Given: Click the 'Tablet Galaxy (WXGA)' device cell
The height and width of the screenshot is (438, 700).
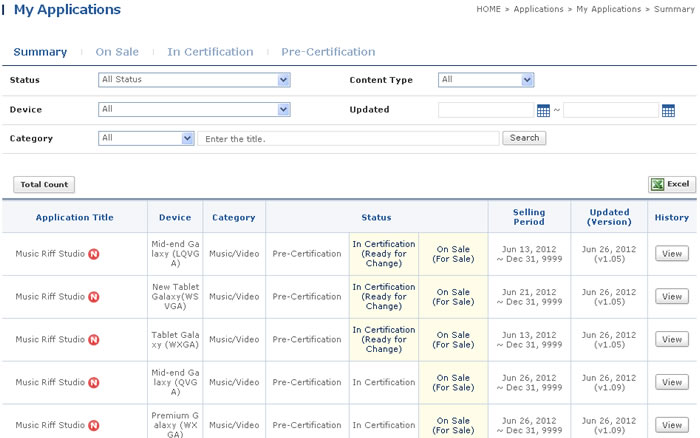Looking at the screenshot, I should coord(175,340).
